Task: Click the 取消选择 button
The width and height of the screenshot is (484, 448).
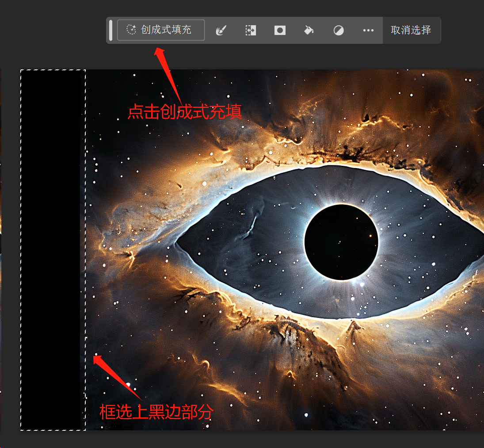Action: coord(411,30)
